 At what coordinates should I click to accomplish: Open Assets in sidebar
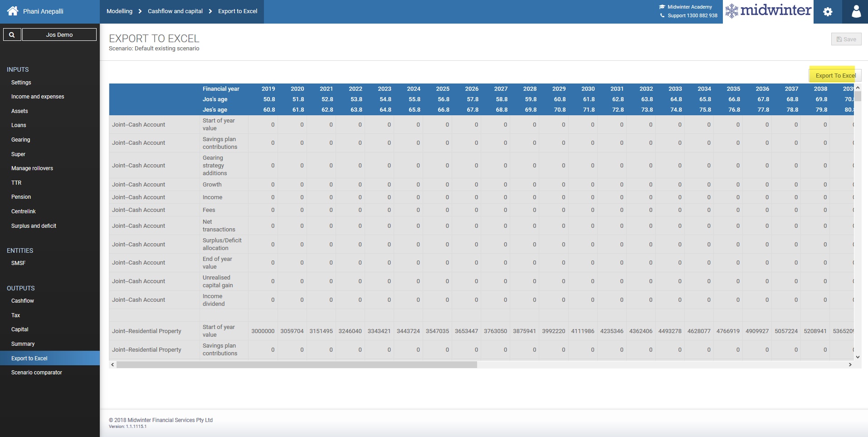[x=20, y=111]
